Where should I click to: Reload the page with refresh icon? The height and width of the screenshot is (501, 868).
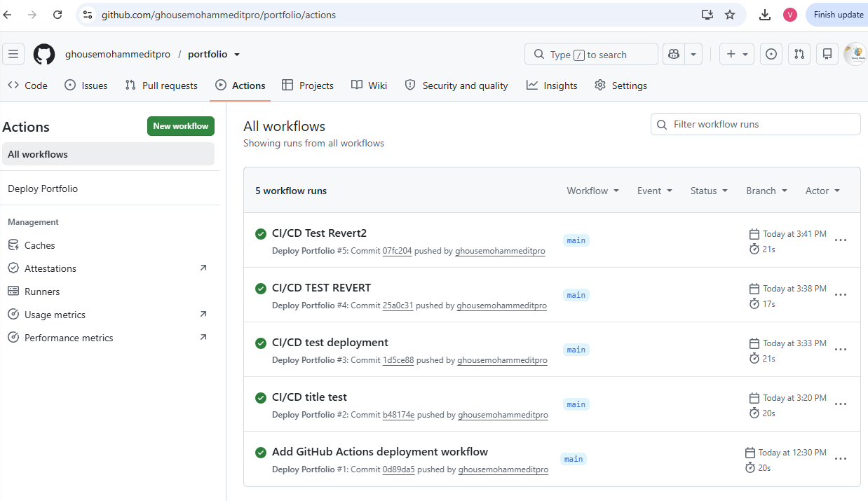pos(57,15)
